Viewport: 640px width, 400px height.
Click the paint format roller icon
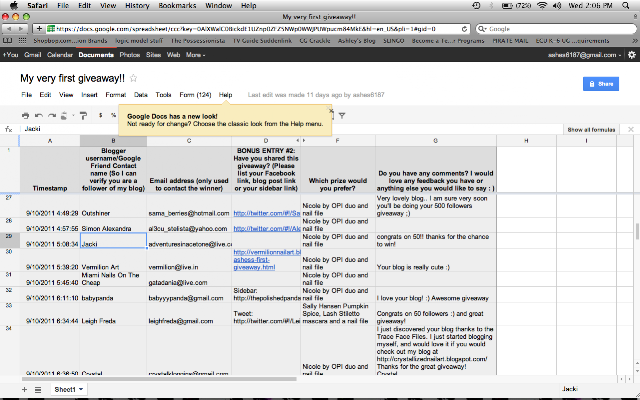click(84, 116)
